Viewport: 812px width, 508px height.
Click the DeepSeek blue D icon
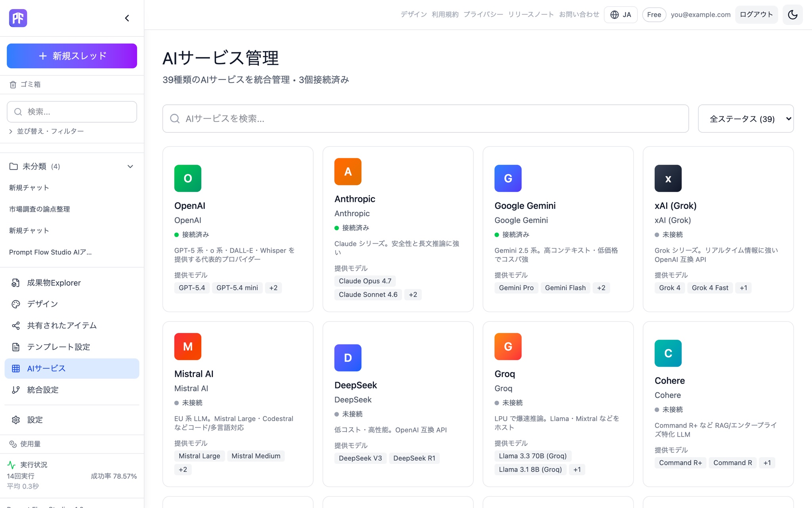tap(348, 358)
